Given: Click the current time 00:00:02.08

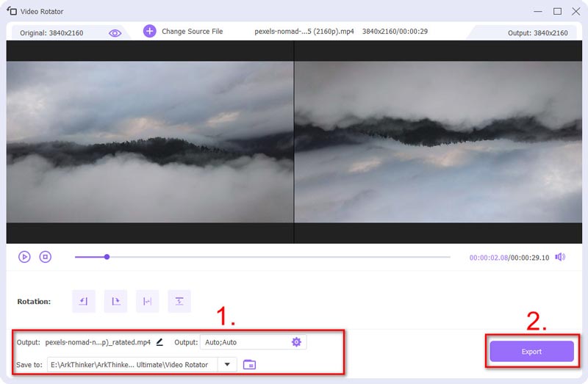Looking at the screenshot, I should 489,258.
